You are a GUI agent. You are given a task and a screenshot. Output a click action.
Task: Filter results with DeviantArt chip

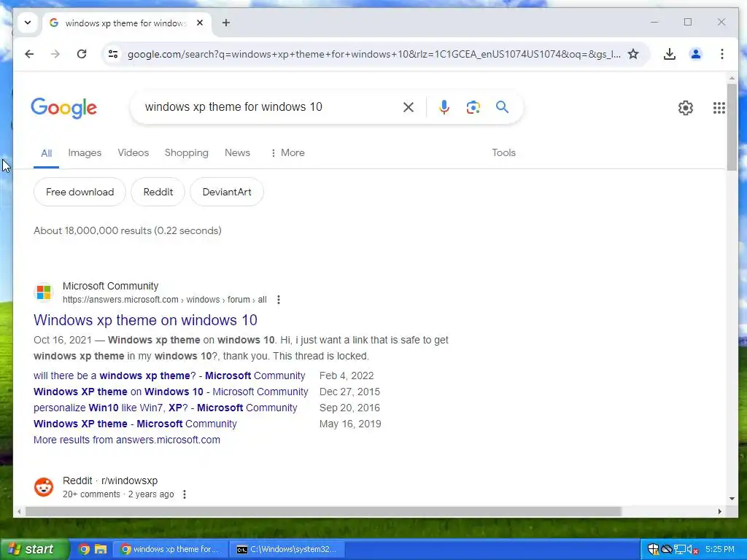pyautogui.click(x=227, y=192)
